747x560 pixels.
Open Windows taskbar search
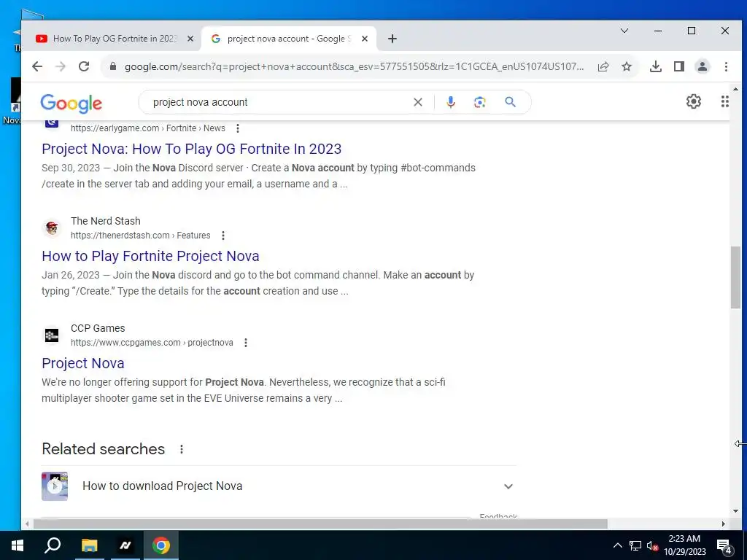pyautogui.click(x=53, y=545)
